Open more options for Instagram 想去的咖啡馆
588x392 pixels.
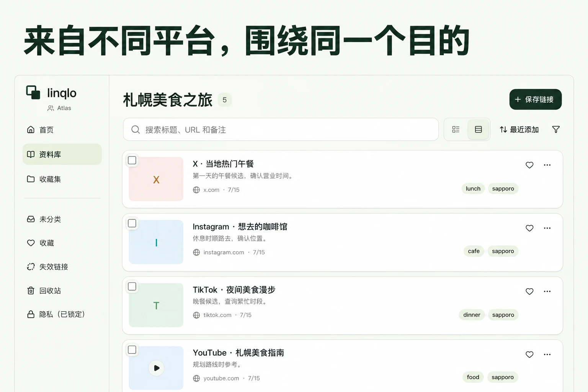547,228
